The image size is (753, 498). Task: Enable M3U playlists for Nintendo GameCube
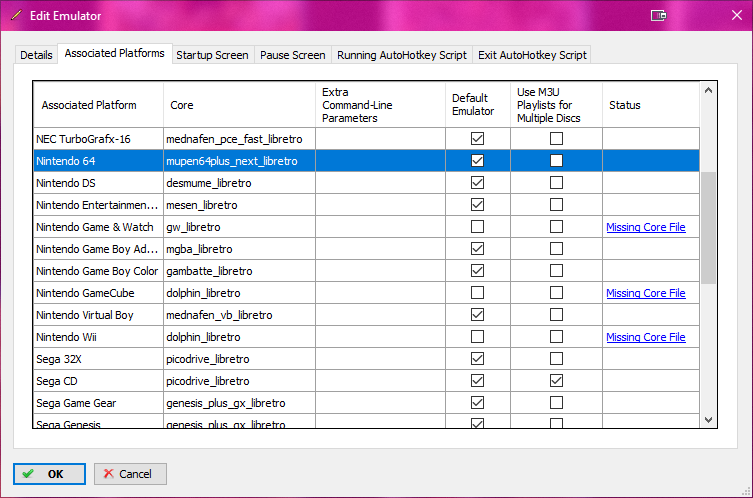click(x=556, y=293)
